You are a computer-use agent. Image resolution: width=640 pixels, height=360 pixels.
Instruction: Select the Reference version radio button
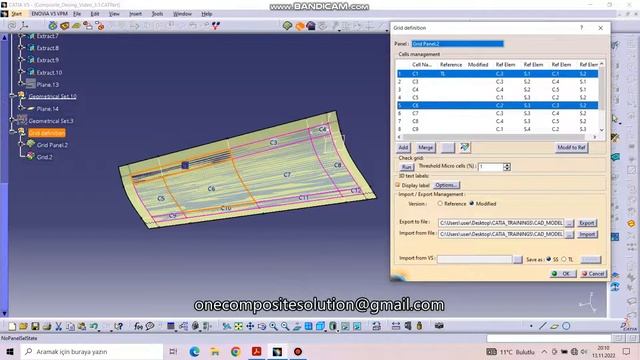tap(440, 203)
